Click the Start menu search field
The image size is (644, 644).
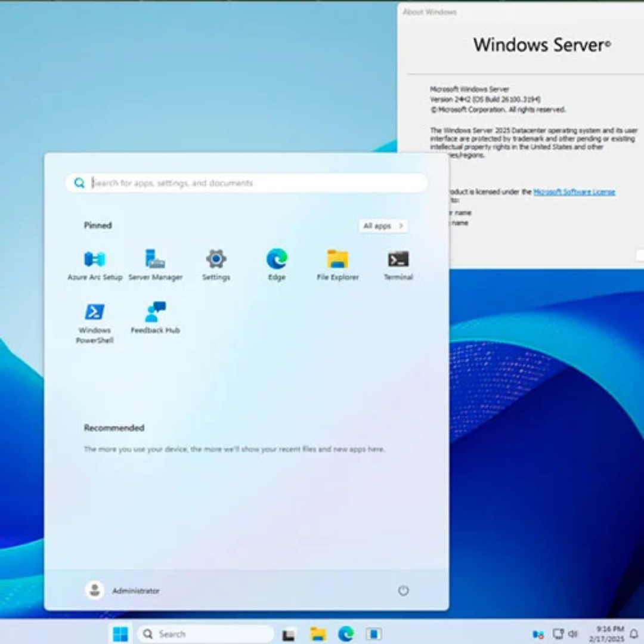pyautogui.click(x=250, y=183)
